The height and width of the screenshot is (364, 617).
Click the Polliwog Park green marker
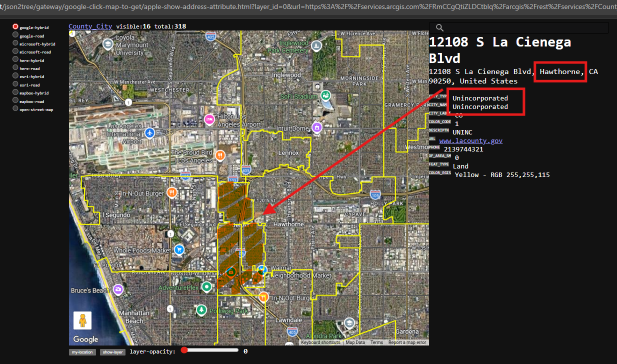(x=201, y=310)
